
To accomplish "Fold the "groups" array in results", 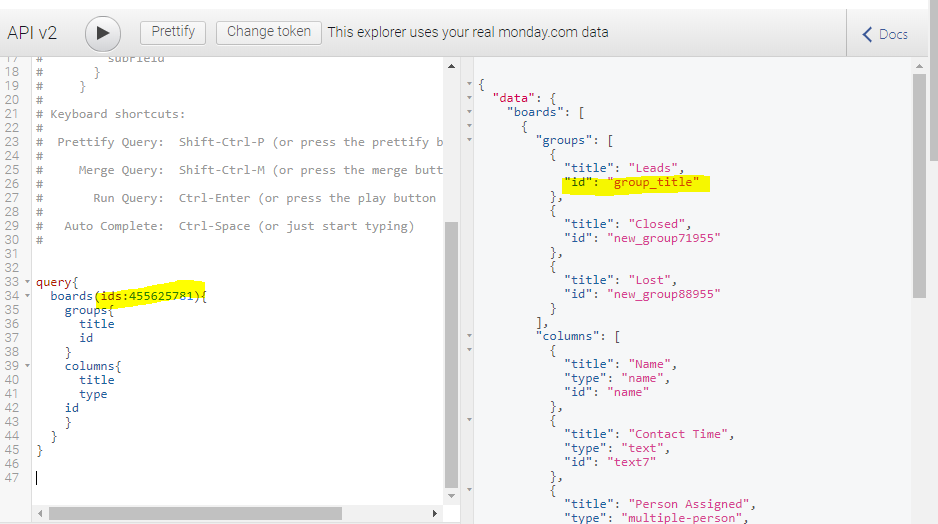I will [x=470, y=140].
